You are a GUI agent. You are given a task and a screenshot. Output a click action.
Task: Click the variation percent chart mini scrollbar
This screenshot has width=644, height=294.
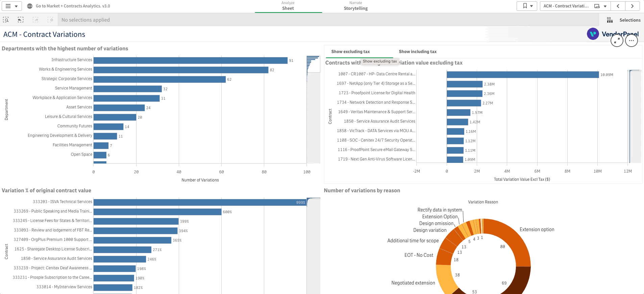(x=313, y=246)
